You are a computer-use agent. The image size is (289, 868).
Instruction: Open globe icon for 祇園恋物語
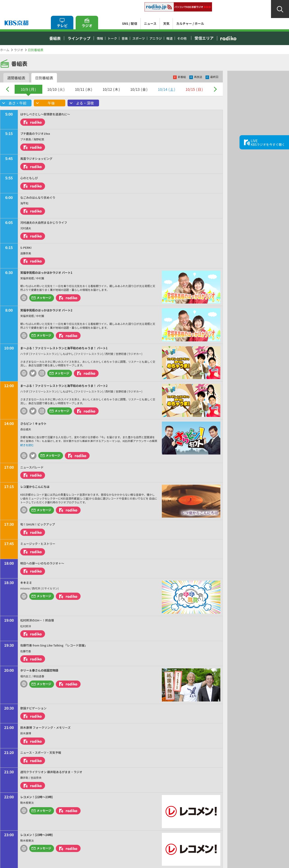pyautogui.click(x=24, y=684)
